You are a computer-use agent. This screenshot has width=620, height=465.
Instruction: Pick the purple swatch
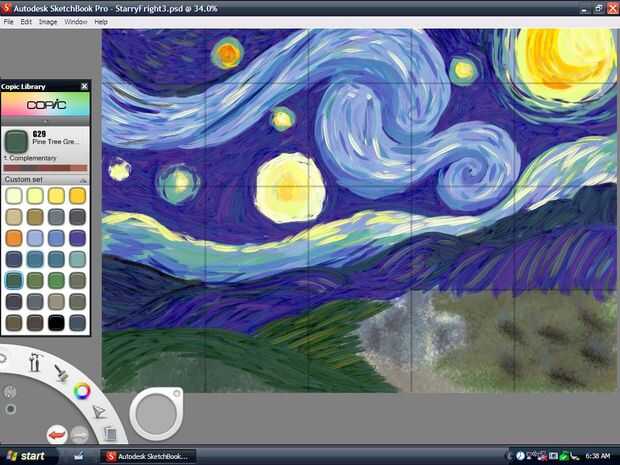pyautogui.click(x=78, y=238)
